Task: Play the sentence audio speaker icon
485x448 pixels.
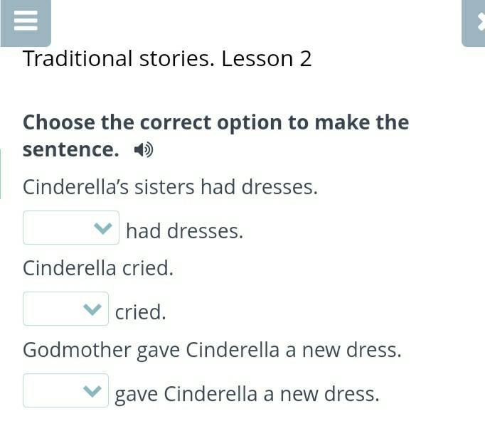Action: (144, 150)
